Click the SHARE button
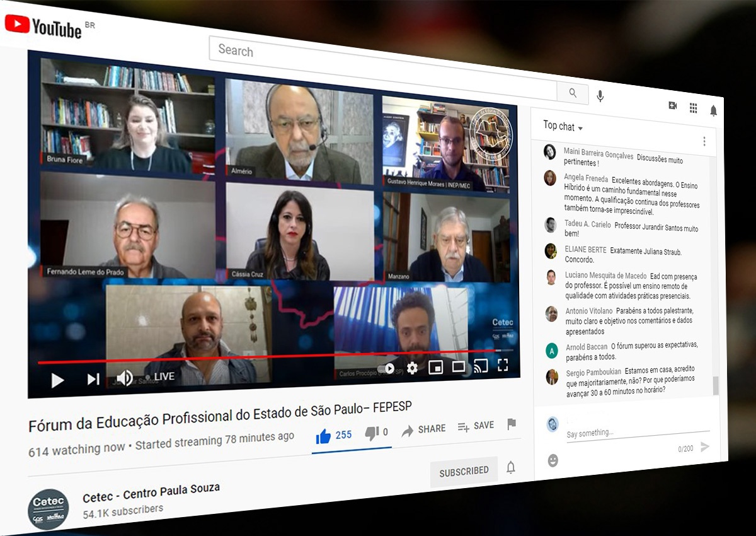756x536 pixels. 423,429
